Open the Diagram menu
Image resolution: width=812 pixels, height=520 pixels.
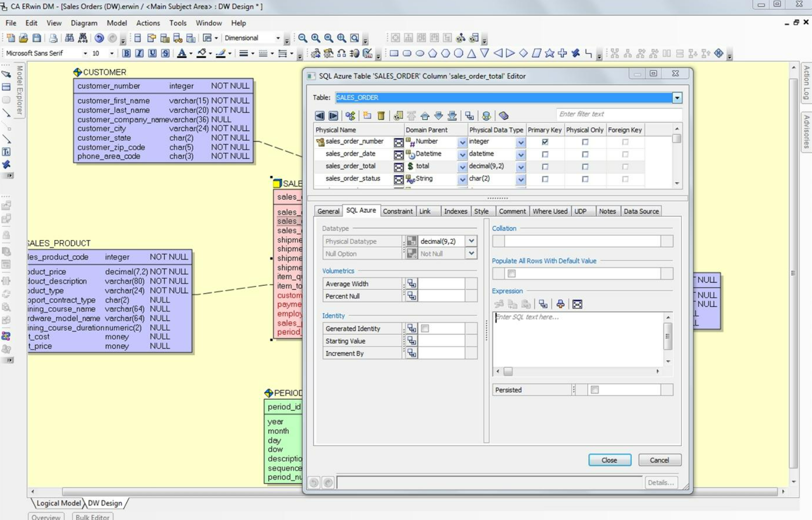84,23
